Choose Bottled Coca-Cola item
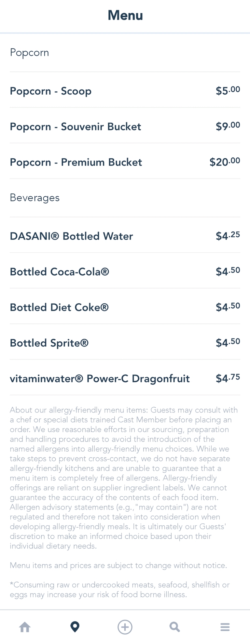The height and width of the screenshot is (644, 250). tap(60, 272)
